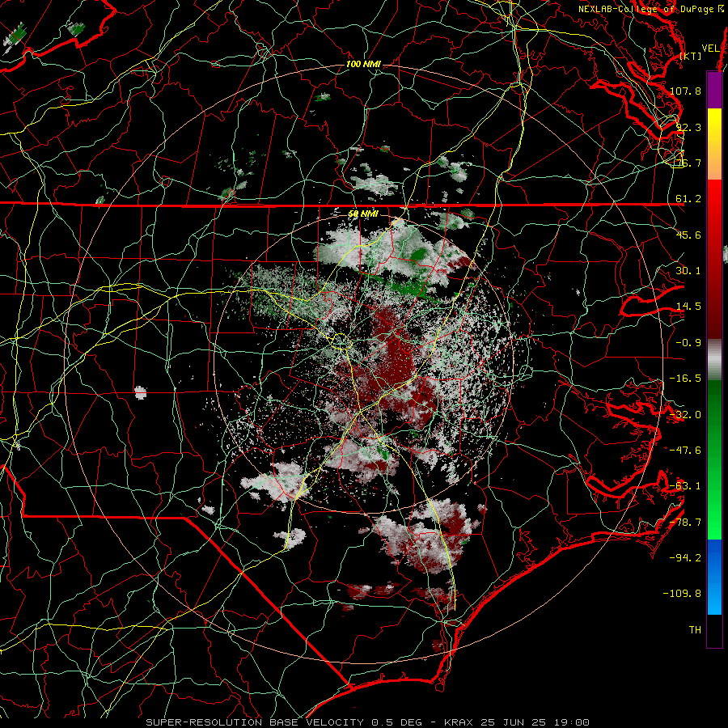This screenshot has height=728, width=728.
Task: Pick the green segment of the velocity color bar
Action: [714, 459]
